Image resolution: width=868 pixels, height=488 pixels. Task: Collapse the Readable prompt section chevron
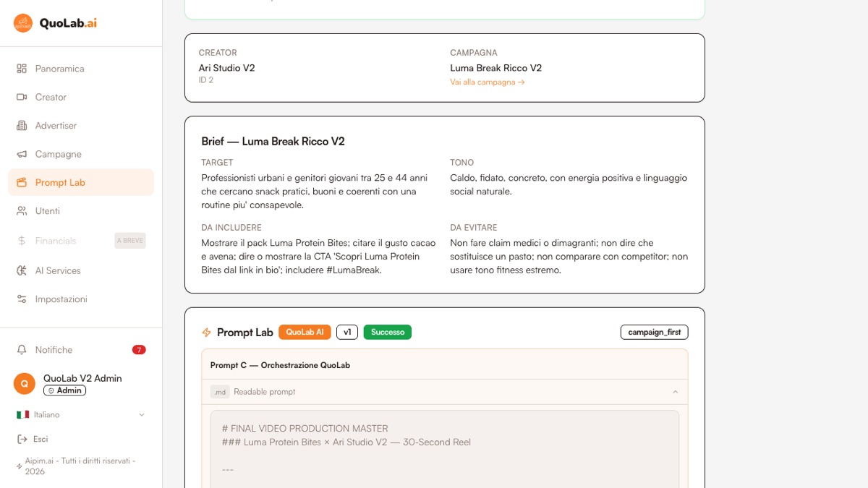[x=675, y=392]
